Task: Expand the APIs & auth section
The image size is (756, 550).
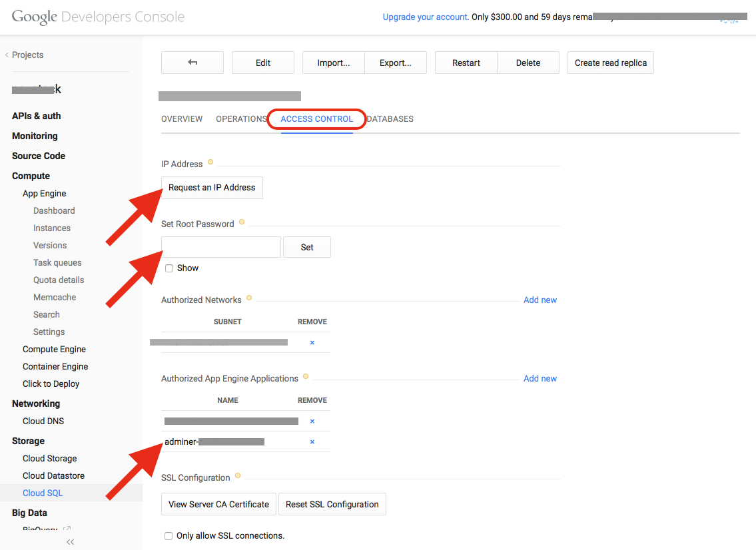Action: click(x=36, y=116)
